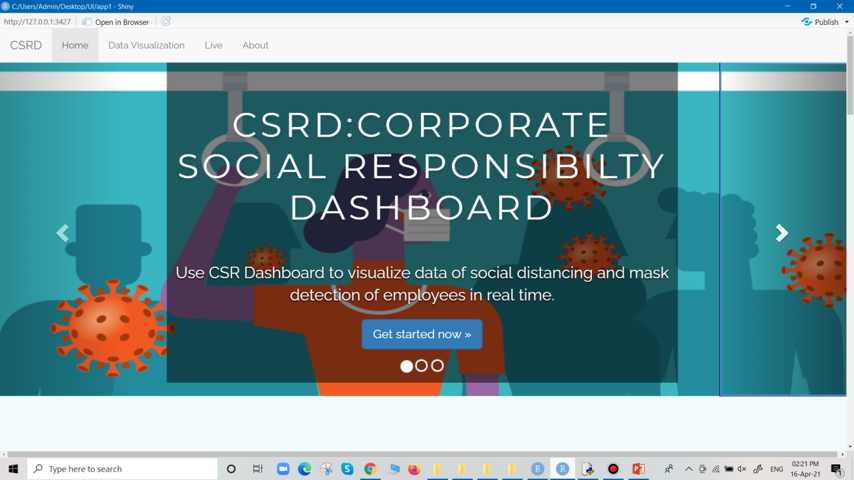
Task: Open Skype from taskbar
Action: tap(347, 469)
